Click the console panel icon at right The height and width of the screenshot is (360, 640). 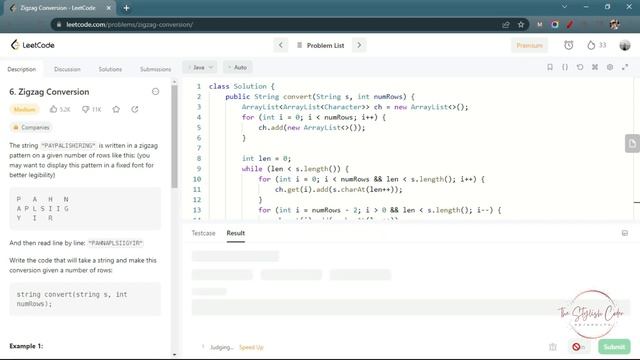[625, 233]
